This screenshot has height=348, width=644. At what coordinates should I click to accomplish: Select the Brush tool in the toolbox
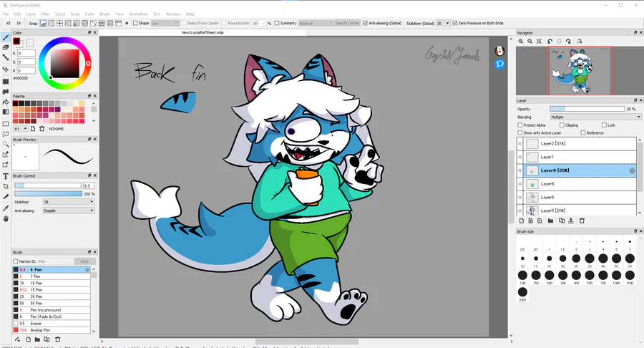pos(6,37)
